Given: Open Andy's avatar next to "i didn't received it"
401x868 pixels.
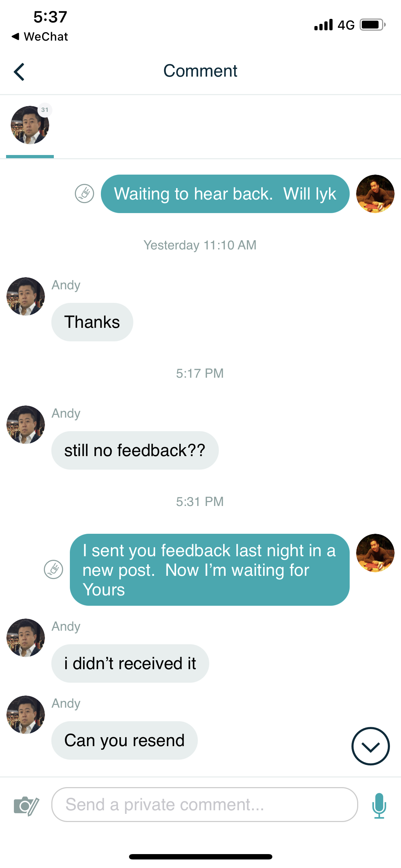Looking at the screenshot, I should coord(26,638).
